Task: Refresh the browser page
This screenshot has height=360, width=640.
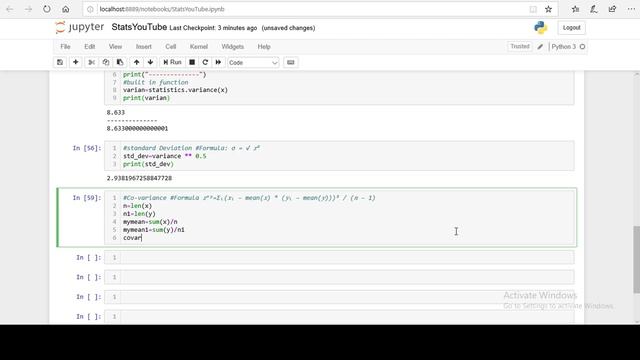Action: point(47,9)
